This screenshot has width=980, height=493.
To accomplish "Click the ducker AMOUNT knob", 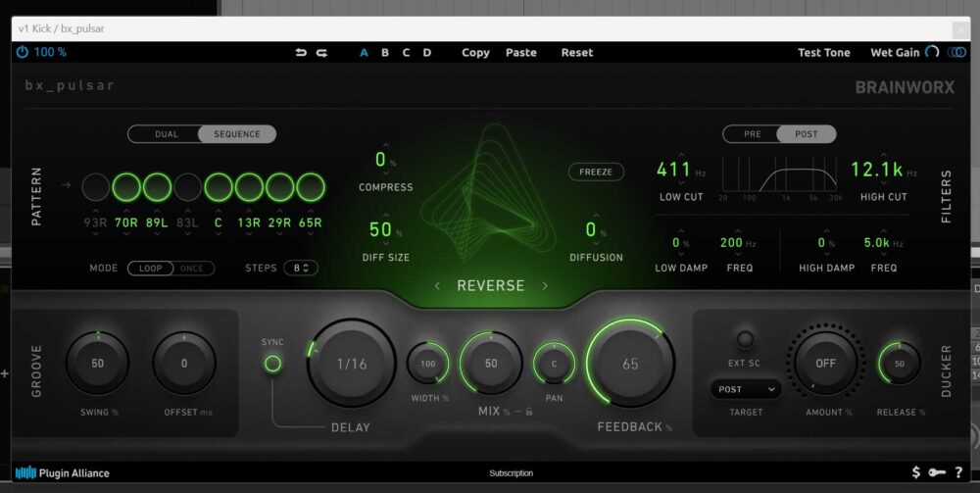I will [x=825, y=363].
